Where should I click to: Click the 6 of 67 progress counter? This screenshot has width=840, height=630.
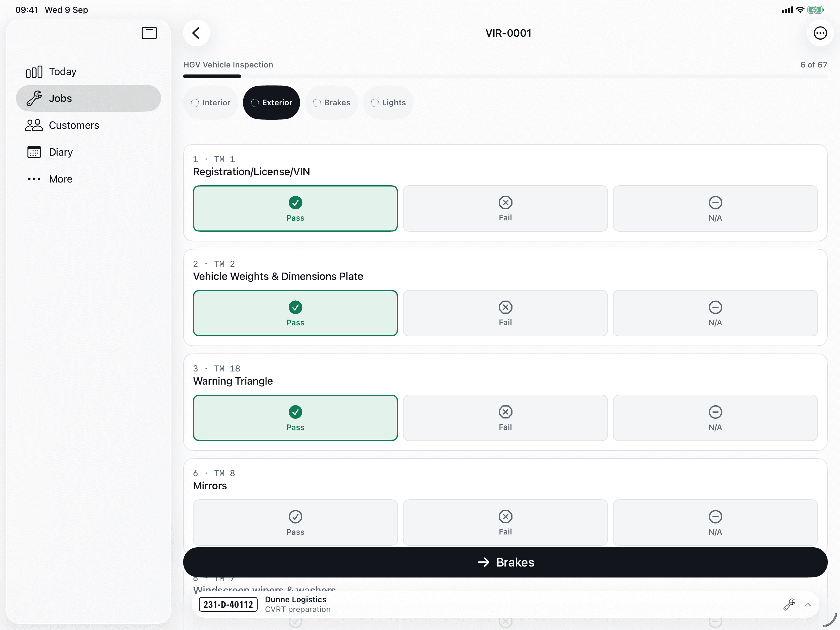tap(813, 65)
